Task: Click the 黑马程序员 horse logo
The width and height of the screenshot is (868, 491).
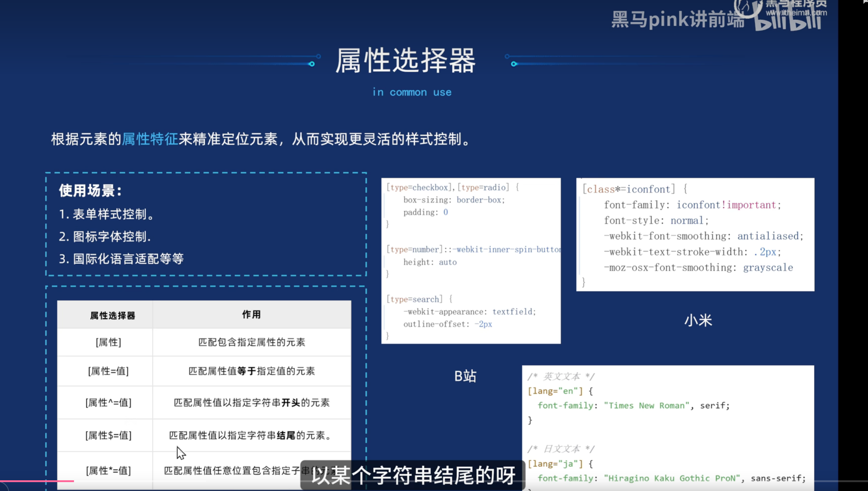Action: point(747,7)
